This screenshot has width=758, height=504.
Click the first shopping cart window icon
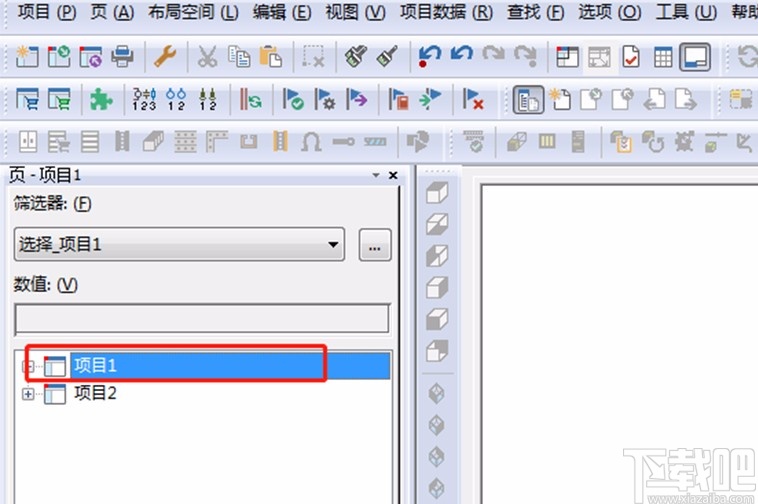[28, 100]
